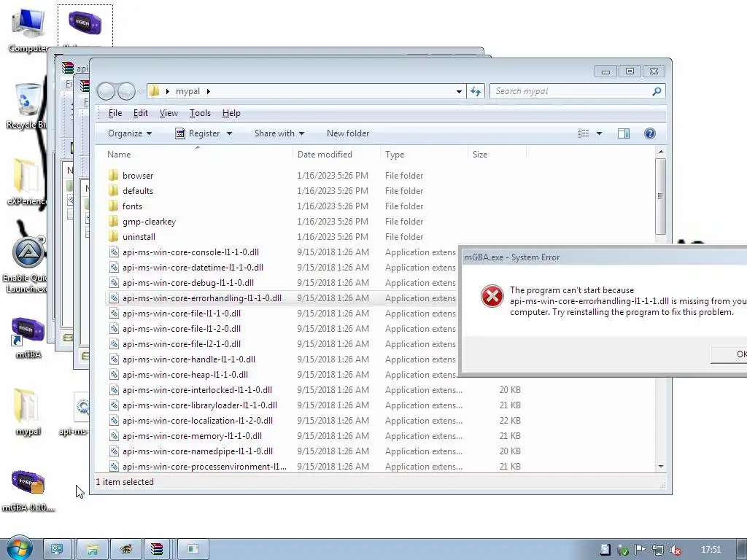This screenshot has width=747, height=560.
Task: Open the File menu
Action: [115, 113]
